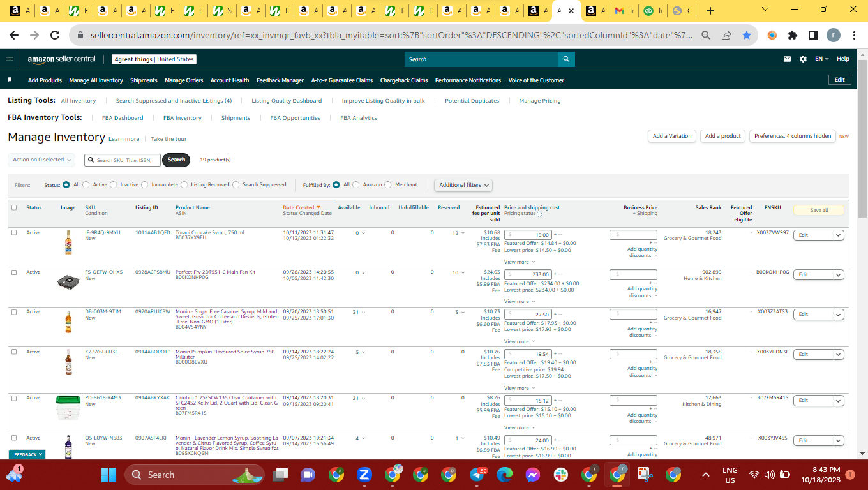Viewport: 868px width, 490px height.
Task: Open the EN language dropdown
Action: (x=821, y=59)
